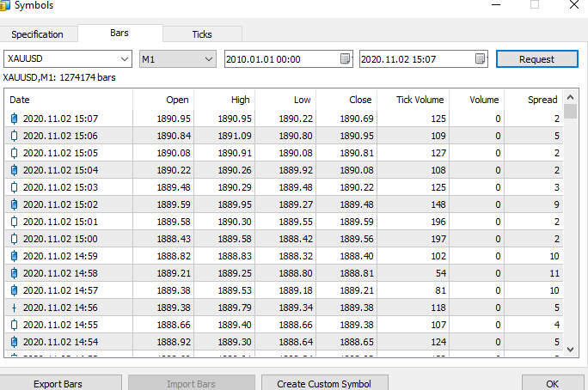Click the Open value 1888.66
The width and height of the screenshot is (588, 390).
174,325
